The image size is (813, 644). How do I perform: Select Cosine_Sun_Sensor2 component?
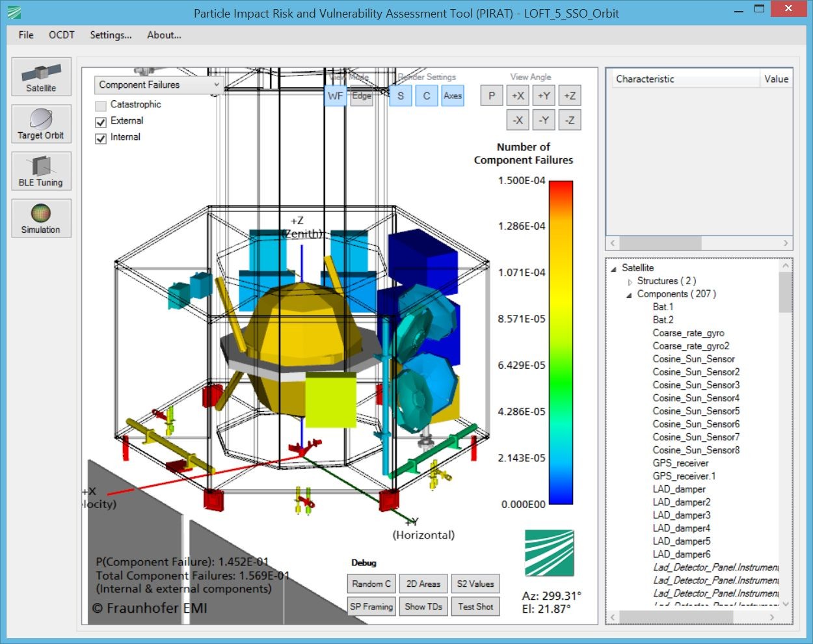[x=696, y=372]
